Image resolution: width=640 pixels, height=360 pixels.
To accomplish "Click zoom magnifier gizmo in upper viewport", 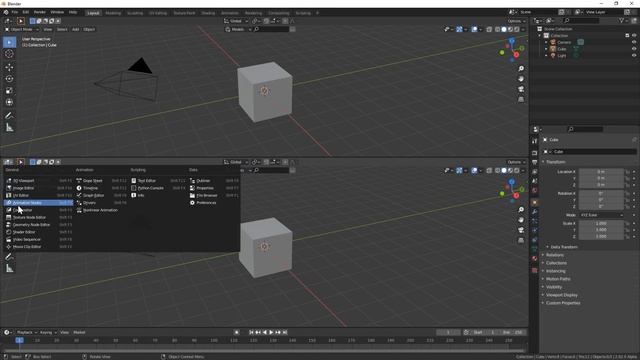I will [x=521, y=69].
